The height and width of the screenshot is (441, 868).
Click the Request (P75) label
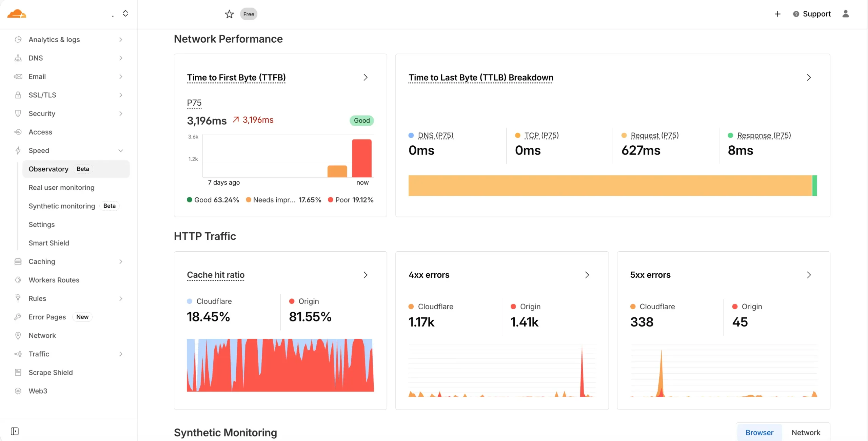tap(654, 135)
